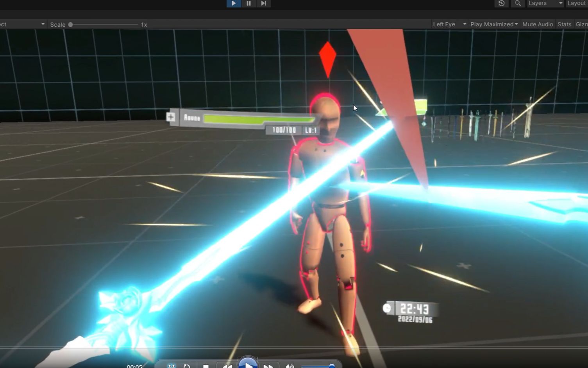Click the clock icon next to 22:43
The image size is (588, 368).
[x=387, y=308]
